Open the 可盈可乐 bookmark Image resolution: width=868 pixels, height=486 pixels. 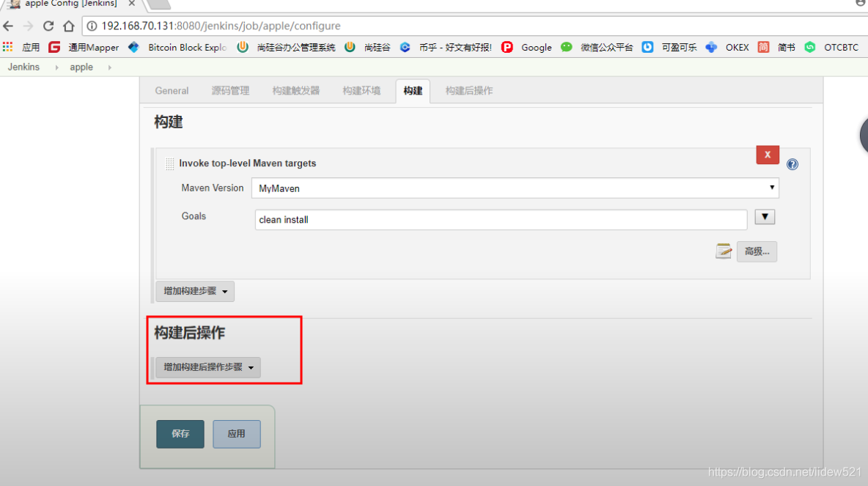coord(669,47)
